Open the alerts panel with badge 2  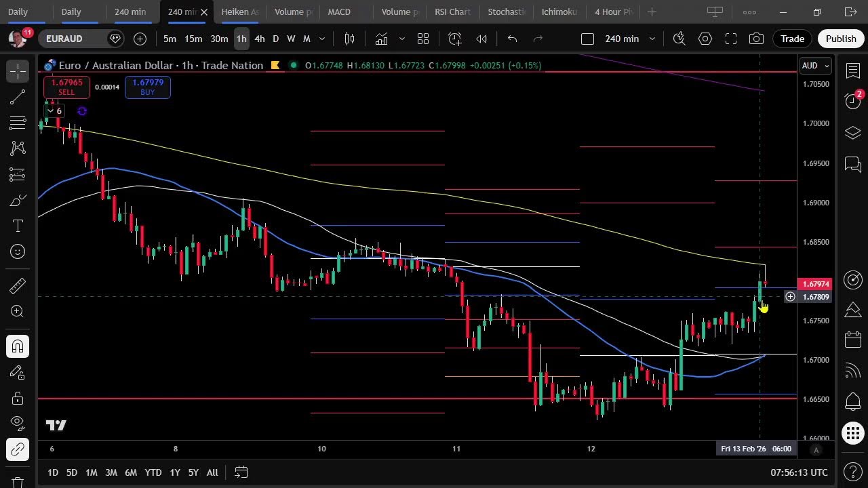(x=853, y=101)
